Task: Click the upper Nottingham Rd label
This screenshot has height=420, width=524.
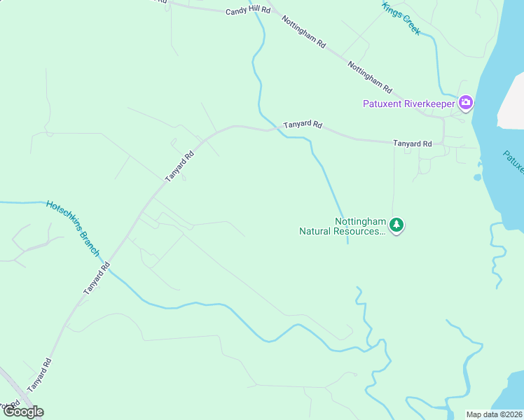Action: click(x=303, y=31)
